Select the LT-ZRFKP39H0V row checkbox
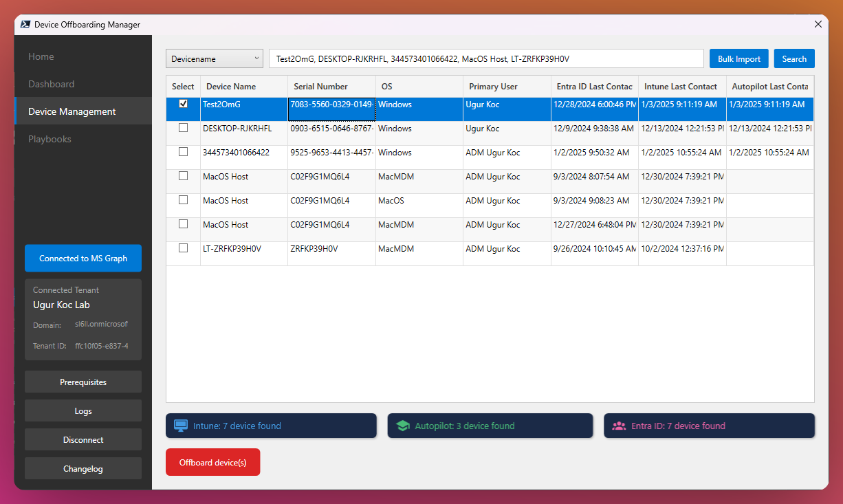Screen dimensions: 843x504 tap(183, 248)
